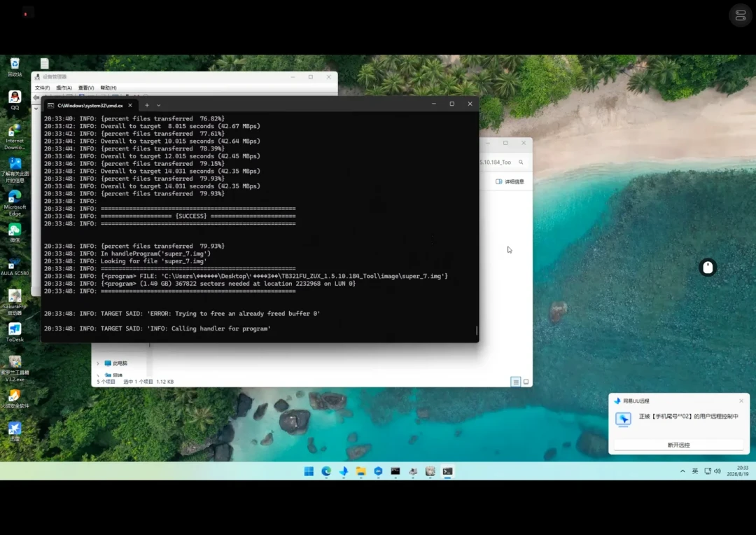Open the AULA SC580 desktop shortcut
The image size is (756, 535).
pyautogui.click(x=15, y=266)
